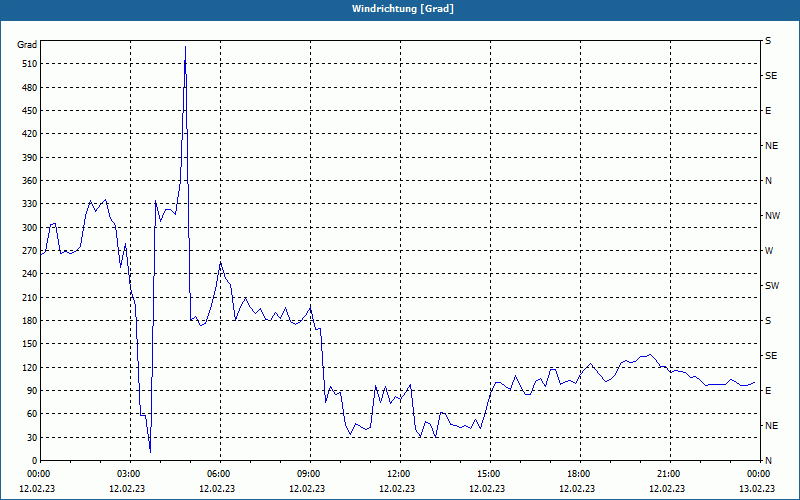Click the 450 degree axis label
800x500 pixels.
click(x=30, y=111)
